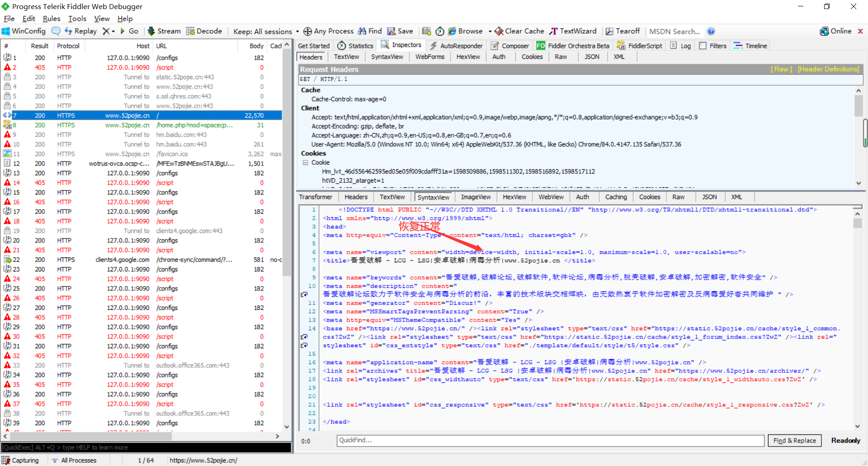The height and width of the screenshot is (466, 868).
Task: Save sessions with Save button
Action: coord(400,31)
